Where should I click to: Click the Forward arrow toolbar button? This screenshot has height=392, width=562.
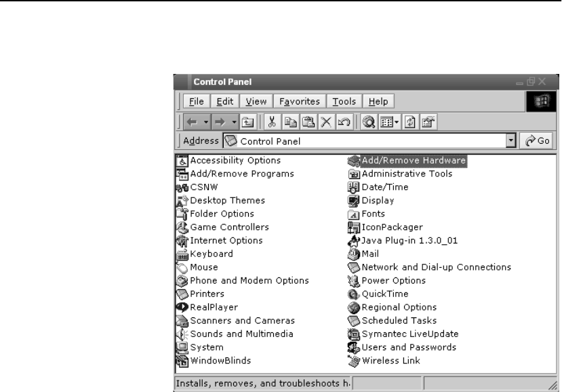point(220,122)
